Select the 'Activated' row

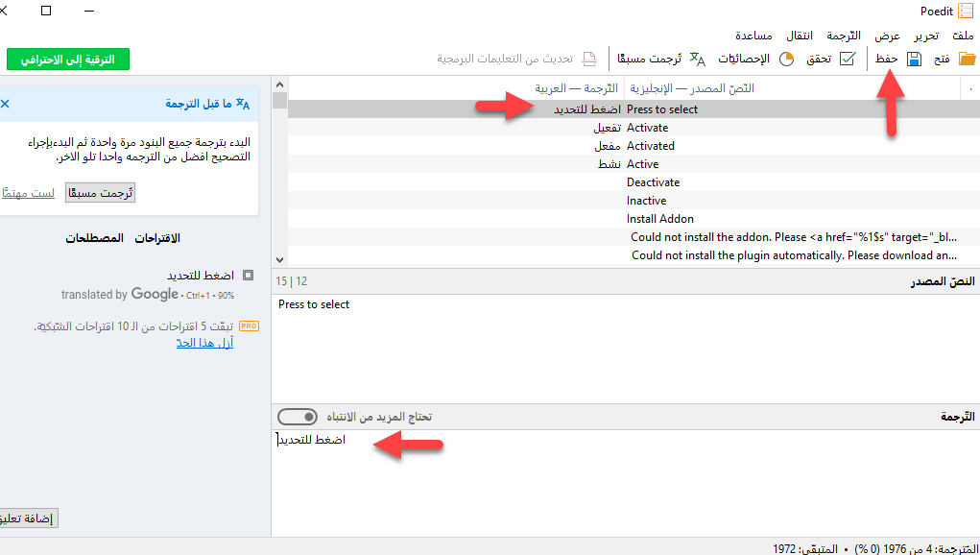tap(633, 146)
